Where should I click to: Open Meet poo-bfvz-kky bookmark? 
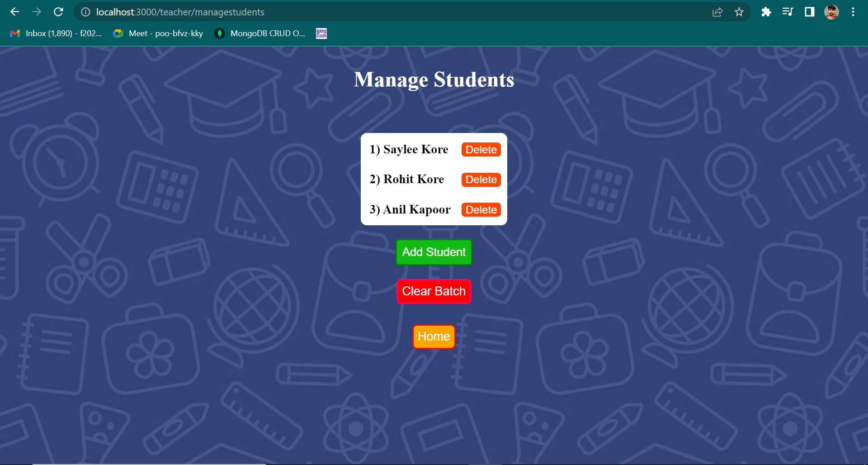tap(158, 33)
